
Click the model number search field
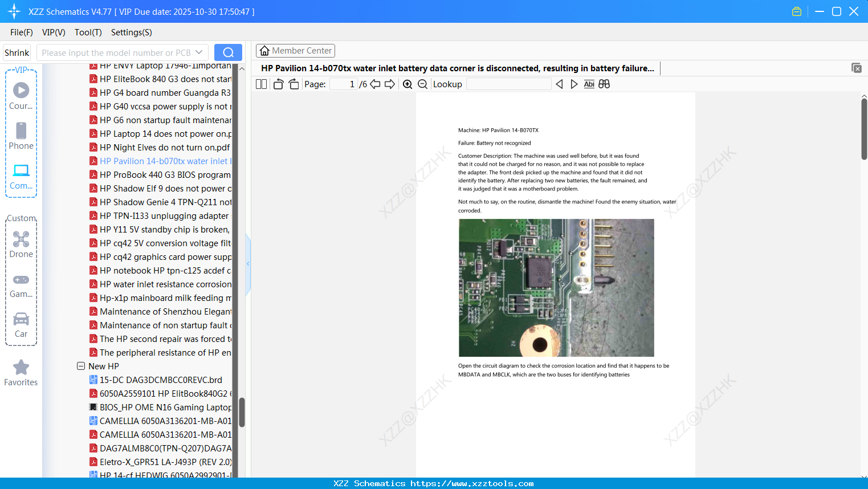click(x=116, y=52)
